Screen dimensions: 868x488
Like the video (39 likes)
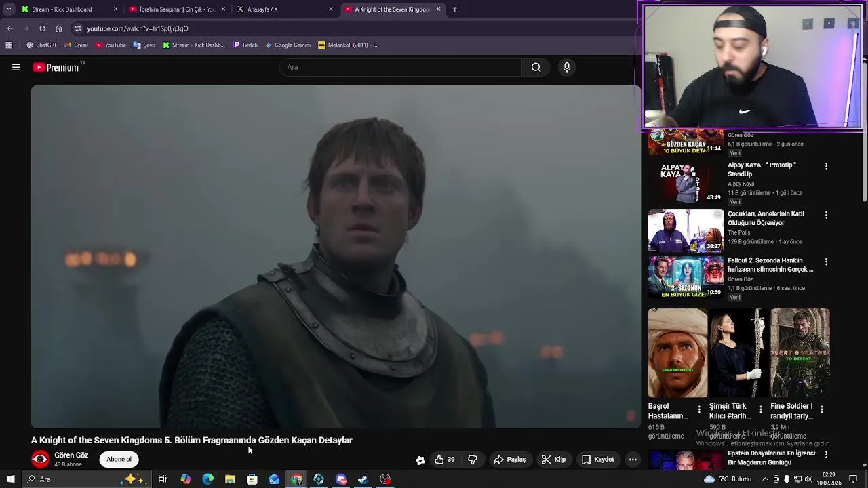pos(445,460)
